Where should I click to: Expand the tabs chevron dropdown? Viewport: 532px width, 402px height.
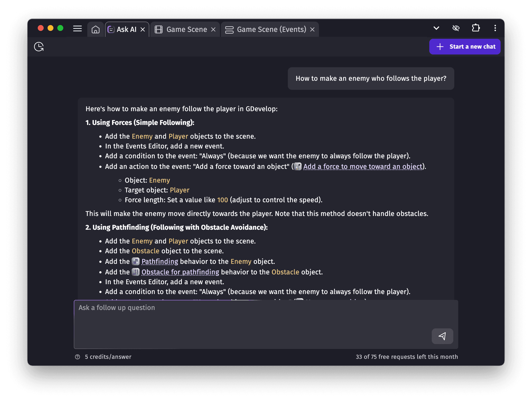(436, 28)
